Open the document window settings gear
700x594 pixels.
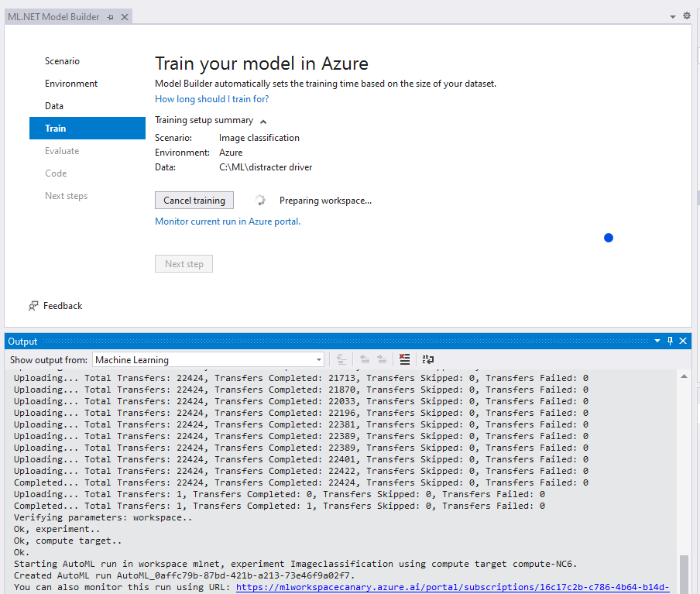686,15
